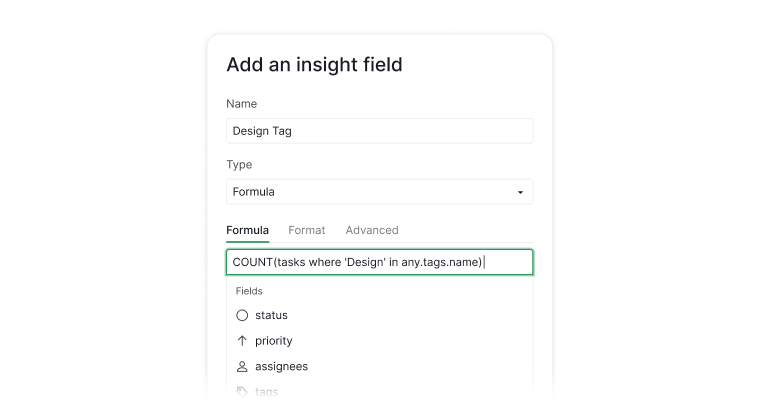Insert the status field suggestion

tap(271, 315)
